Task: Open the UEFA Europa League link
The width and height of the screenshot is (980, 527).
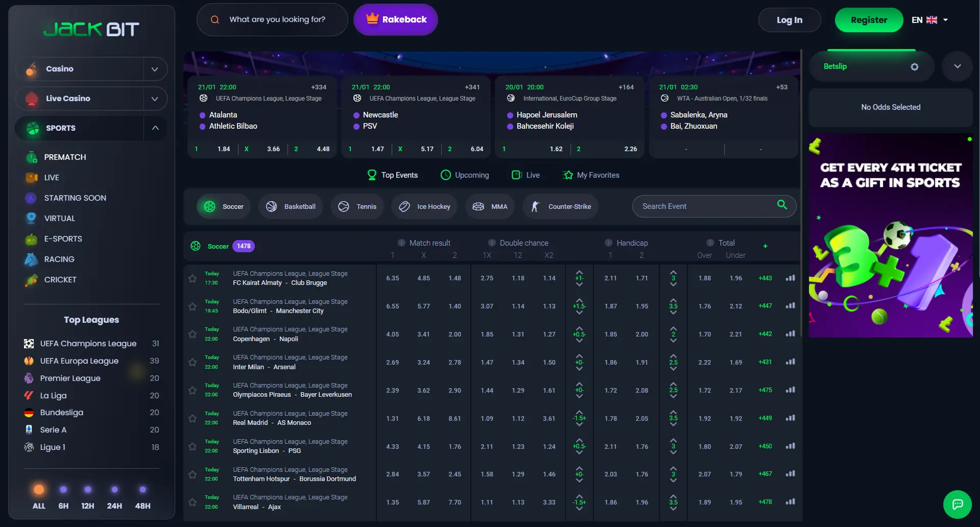Action: tap(79, 361)
